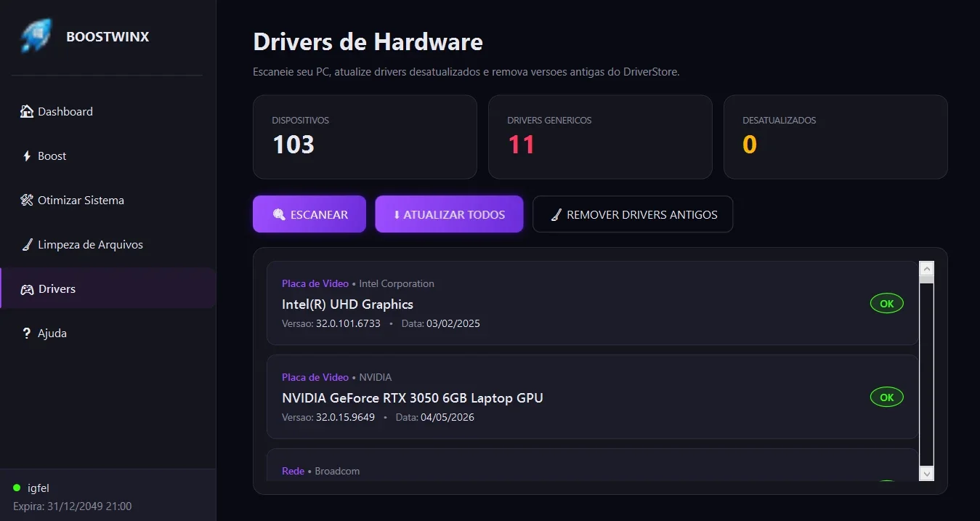Click the Dashboard house icon

[x=27, y=111]
